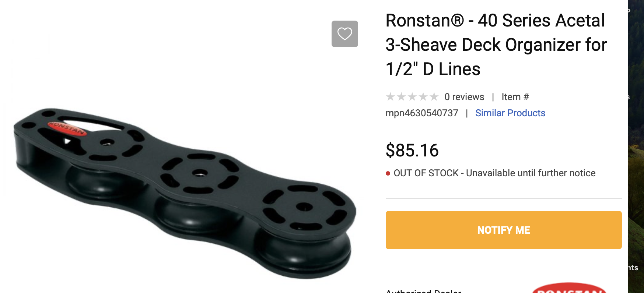Viewport: 644px width, 293px height.
Task: Select the second rating star
Action: pyautogui.click(x=401, y=97)
